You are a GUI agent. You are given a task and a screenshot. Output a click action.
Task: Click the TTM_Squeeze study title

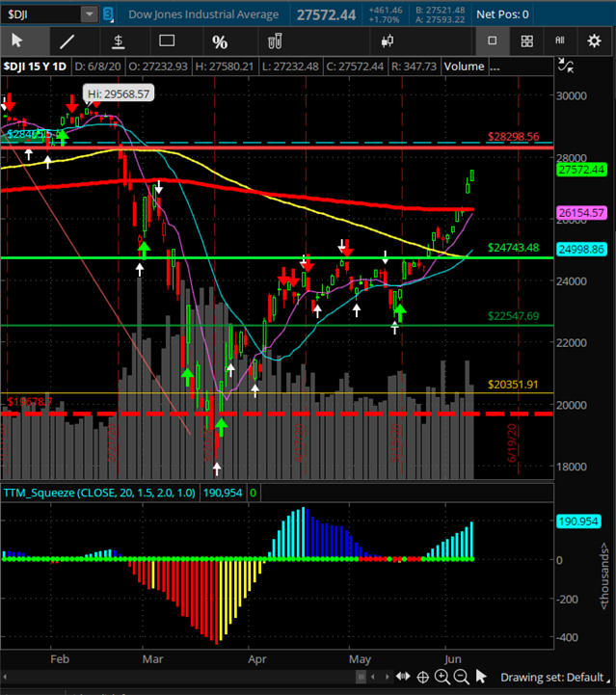click(40, 493)
